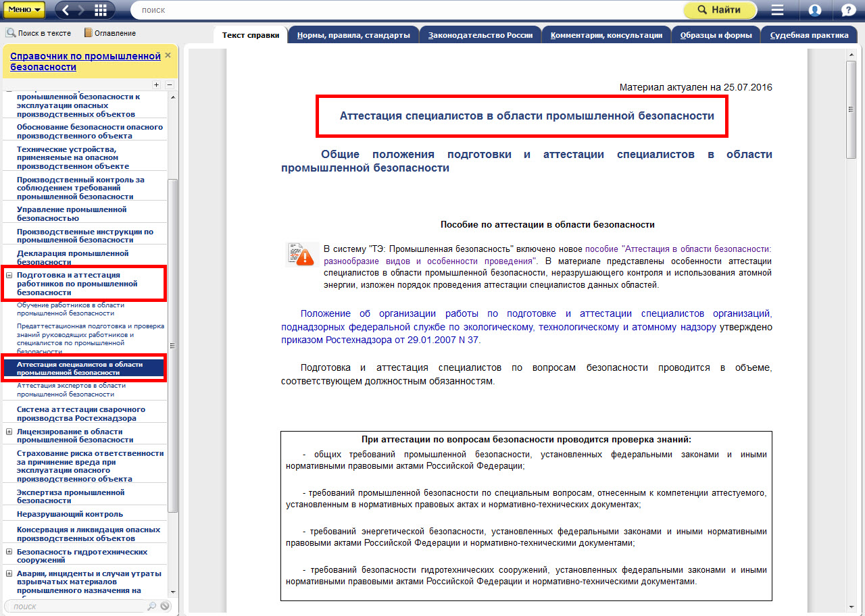Collapse all tree items with the minus button
865x616 pixels.
click(x=169, y=84)
